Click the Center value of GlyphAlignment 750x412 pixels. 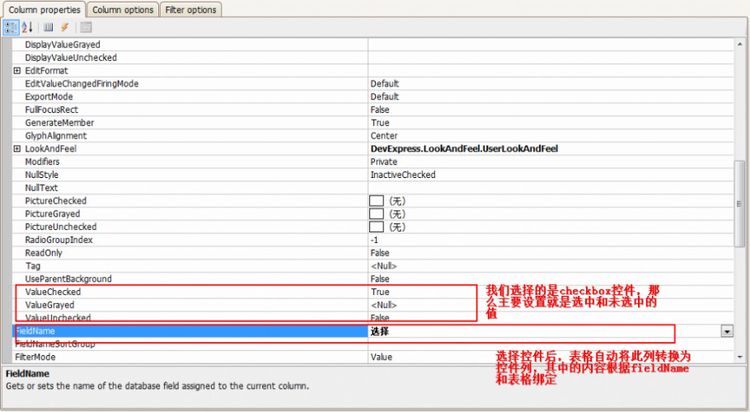pos(384,136)
